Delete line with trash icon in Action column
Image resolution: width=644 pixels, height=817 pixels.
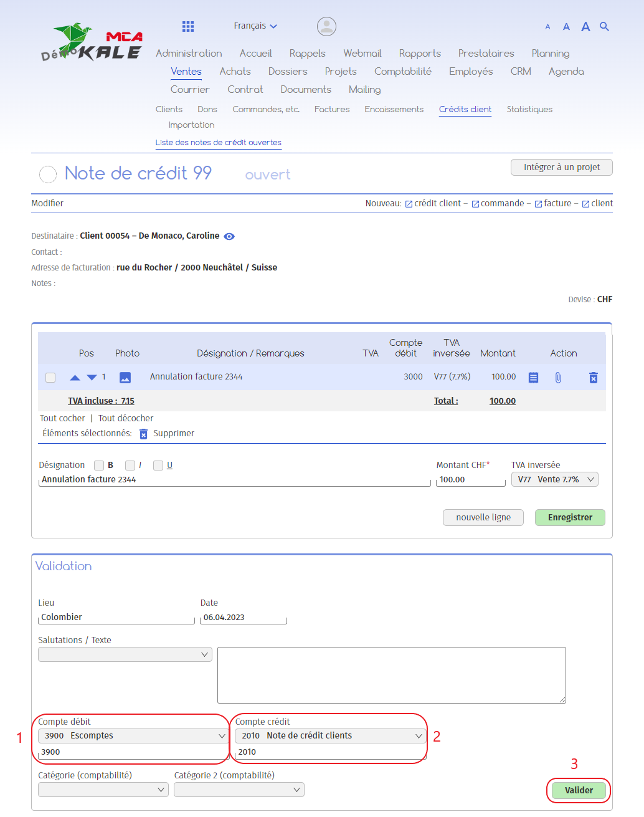point(594,378)
